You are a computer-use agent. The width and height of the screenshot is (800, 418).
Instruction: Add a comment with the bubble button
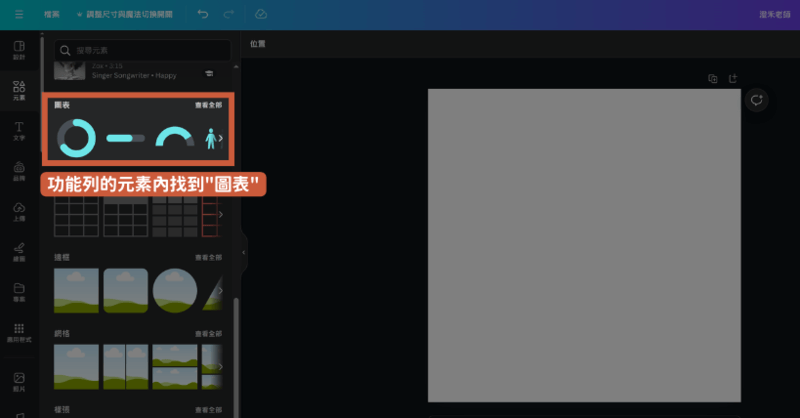pos(757,100)
